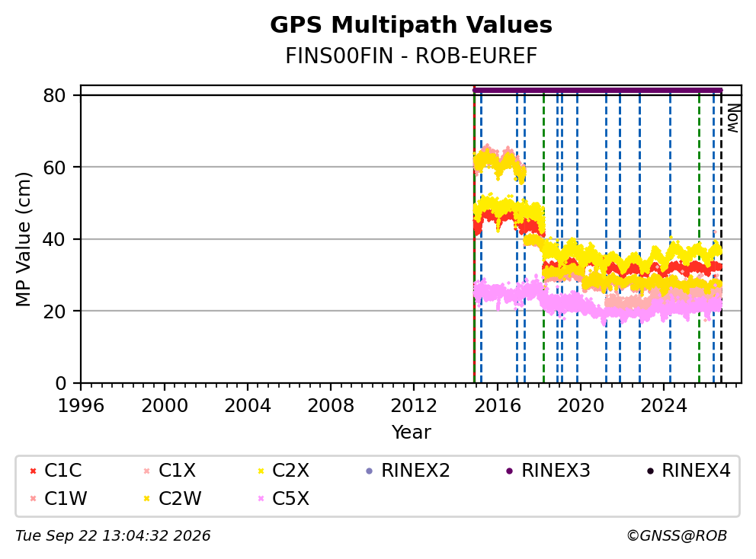The height and width of the screenshot is (559, 756).
Task: Select the RINEX3 legend label
Action: click(x=556, y=471)
